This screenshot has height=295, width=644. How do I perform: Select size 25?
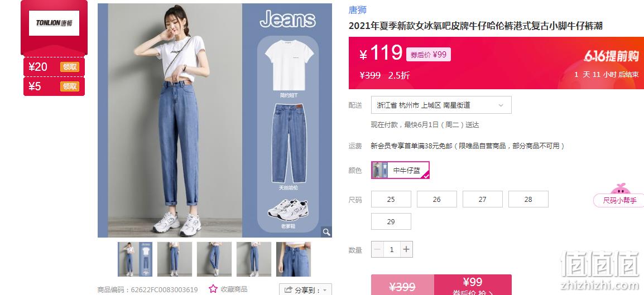pos(391,199)
